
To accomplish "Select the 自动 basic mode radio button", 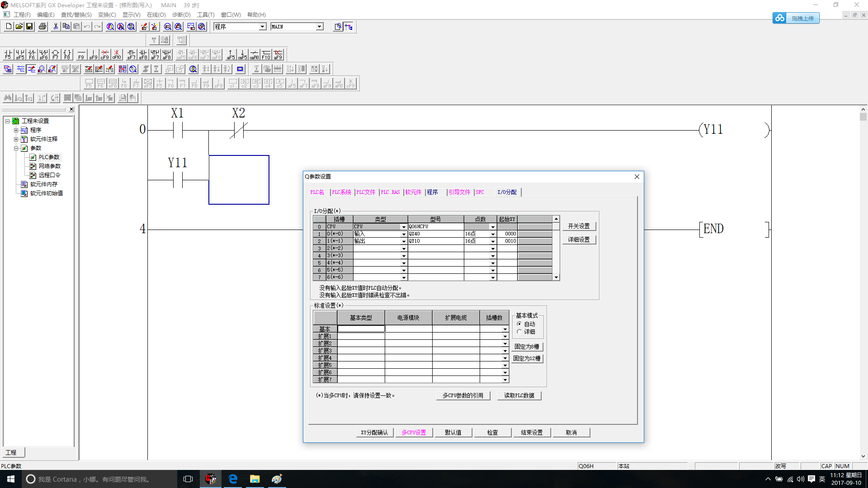I will [519, 324].
